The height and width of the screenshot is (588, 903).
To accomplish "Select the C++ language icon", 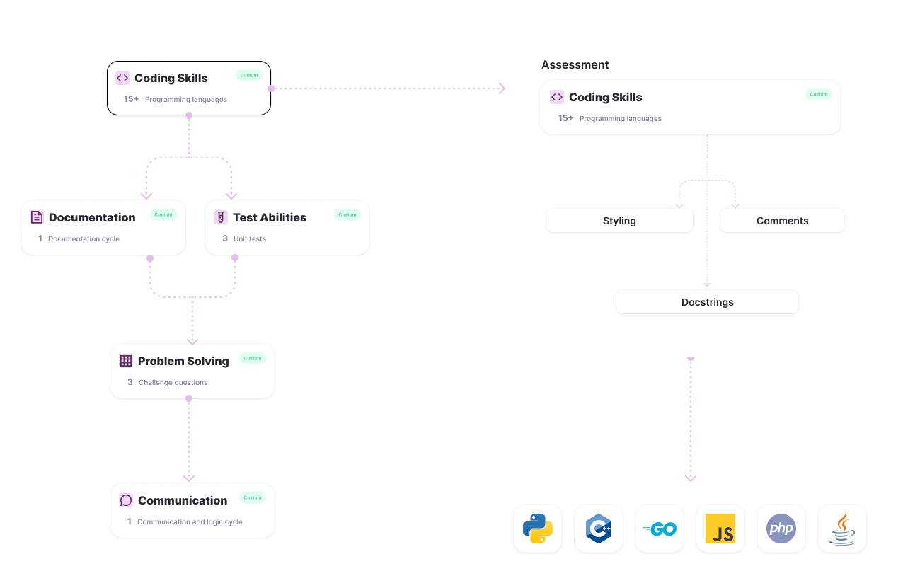I will point(599,529).
